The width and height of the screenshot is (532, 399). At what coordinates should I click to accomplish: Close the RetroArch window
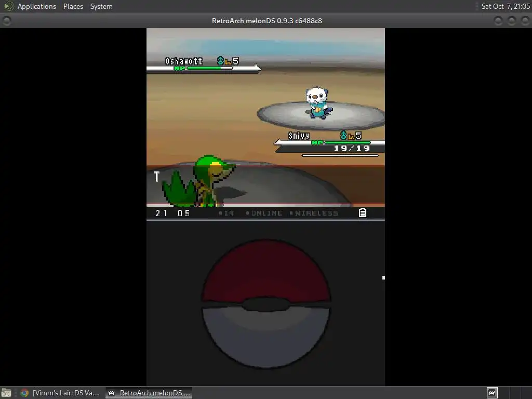[525, 21]
